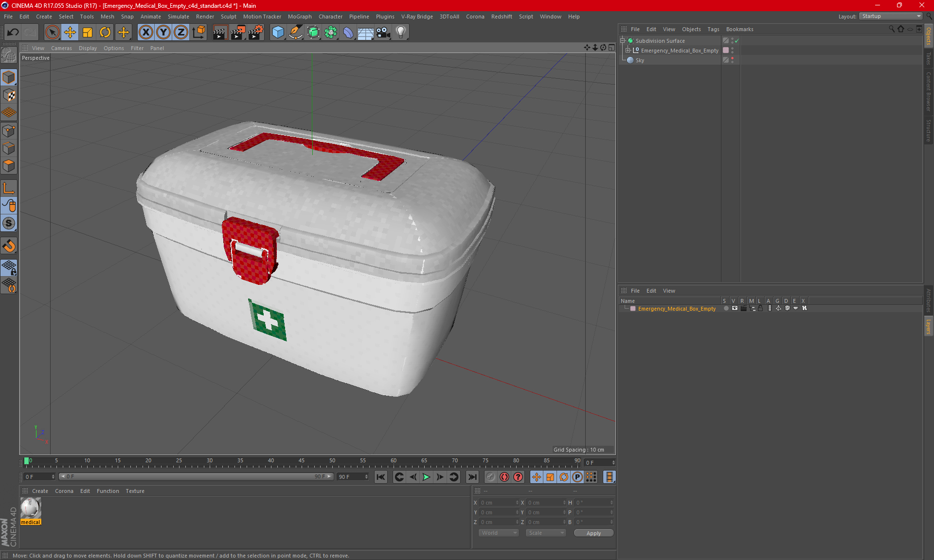Toggle Y-axis lock

[x=163, y=33]
